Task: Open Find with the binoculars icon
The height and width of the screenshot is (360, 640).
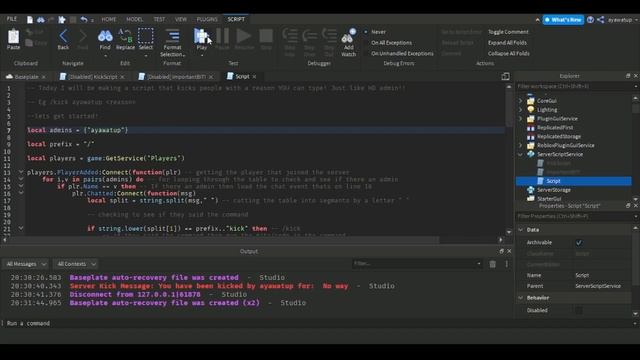Action: tap(105, 36)
